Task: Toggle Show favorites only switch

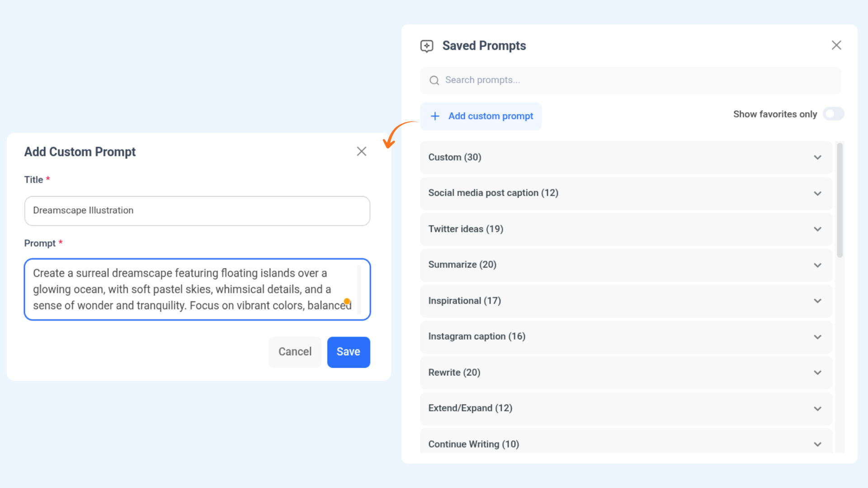Action: [x=833, y=114]
